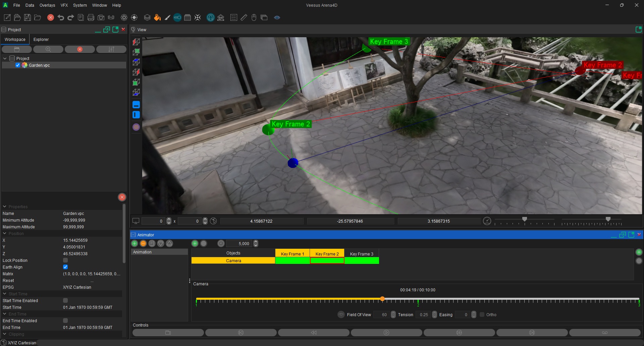
Task: Click the horizontal split view icon
Action: tap(136, 105)
